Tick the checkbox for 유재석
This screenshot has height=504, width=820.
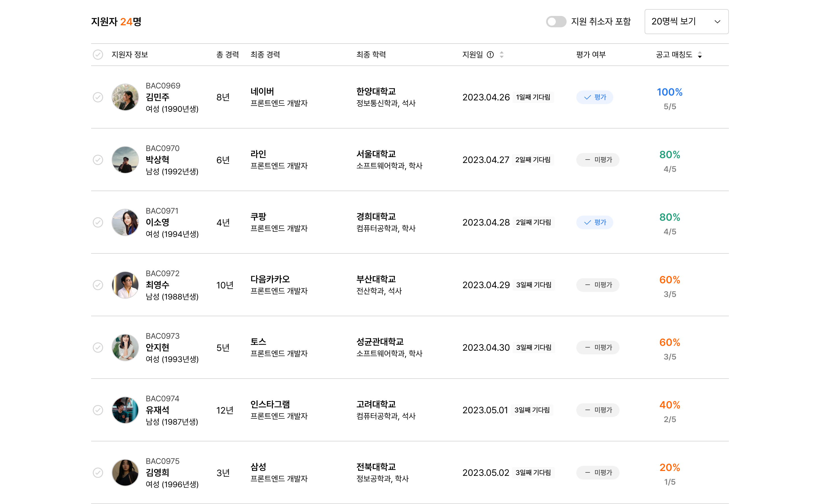pos(98,410)
